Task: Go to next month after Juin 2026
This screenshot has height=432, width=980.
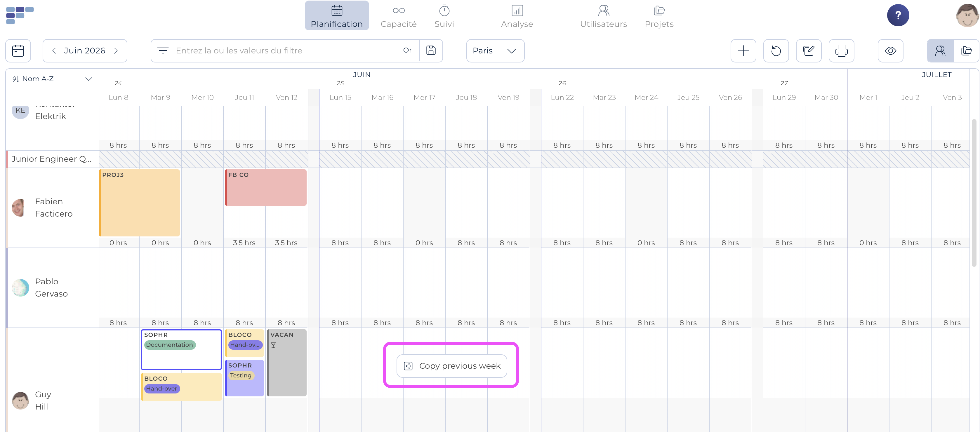Action: click(x=116, y=50)
